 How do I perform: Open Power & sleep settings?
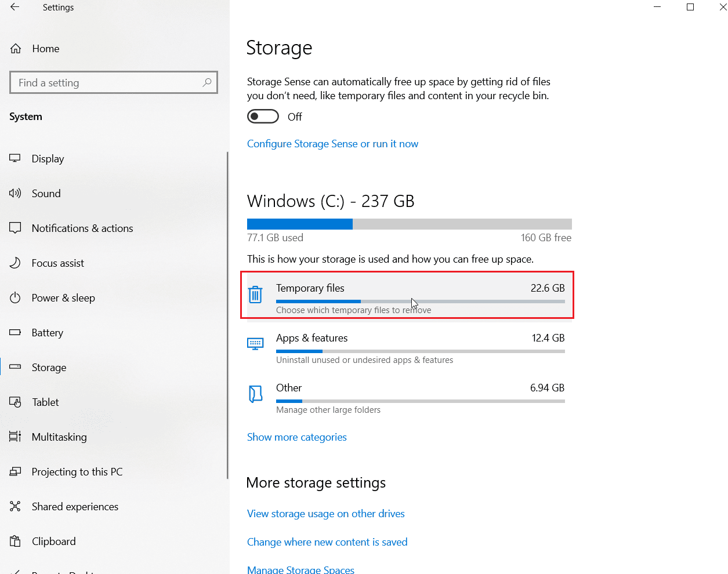tap(63, 297)
